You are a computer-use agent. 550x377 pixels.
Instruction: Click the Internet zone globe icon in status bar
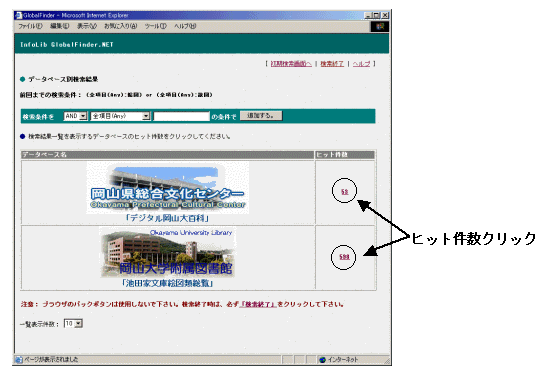pos(322,360)
